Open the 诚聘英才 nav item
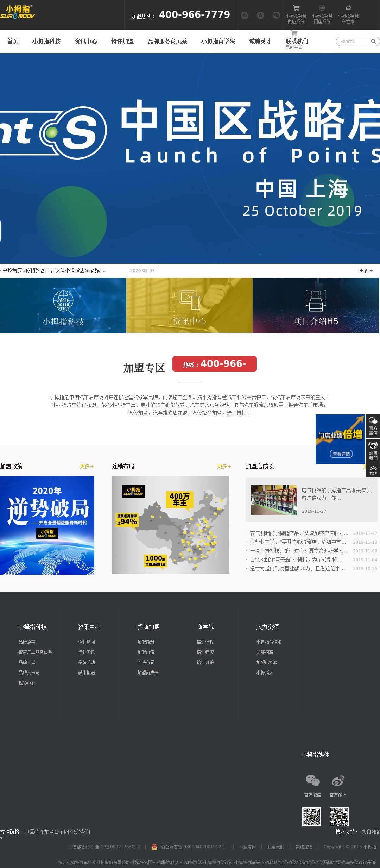Screen dimensions: 380x868 (260, 42)
